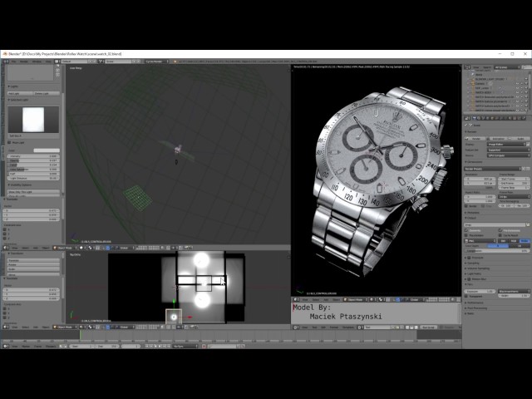Open the Object properties tab icon
Image resolution: width=532 pixels, height=399 pixels.
tap(492, 118)
